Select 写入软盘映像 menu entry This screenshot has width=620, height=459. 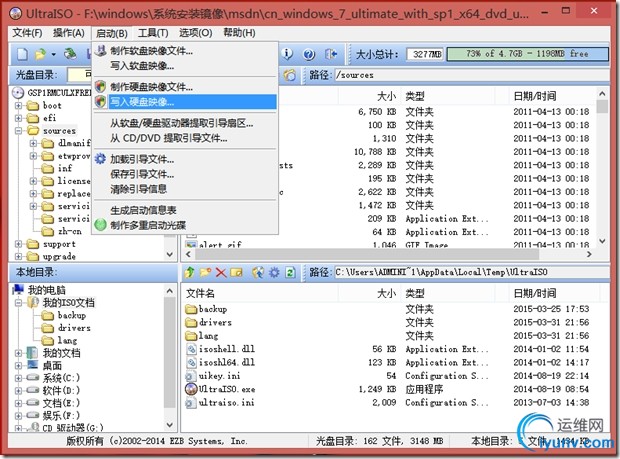[185, 66]
